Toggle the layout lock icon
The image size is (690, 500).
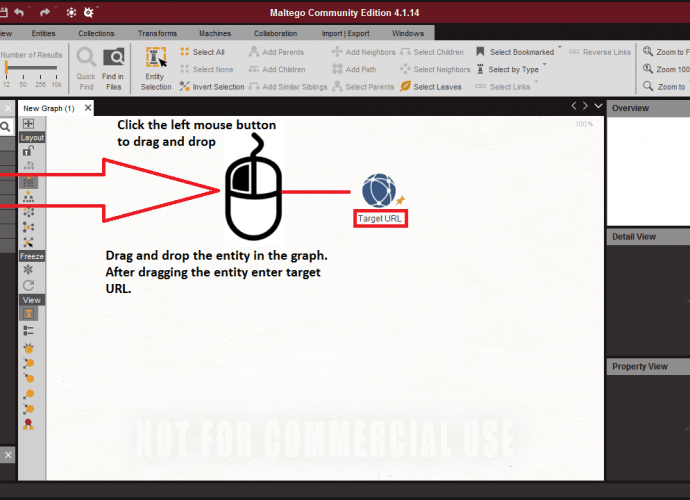point(29,151)
